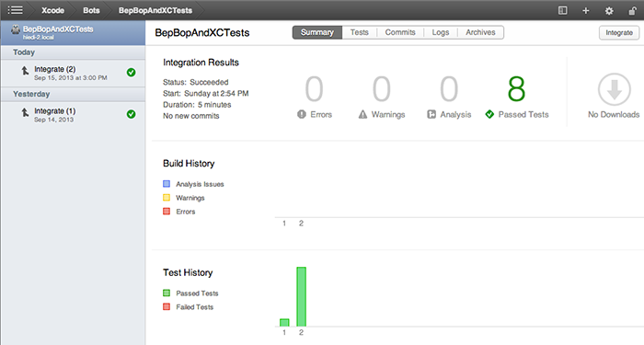
Task: Click the Errors red legend swatch in Build History
Action: [x=167, y=211]
